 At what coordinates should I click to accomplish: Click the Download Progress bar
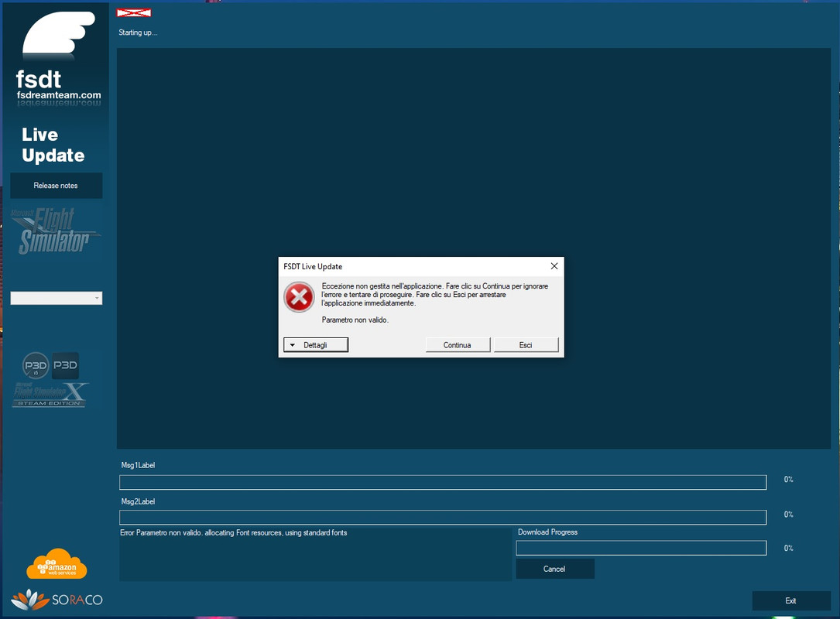641,548
